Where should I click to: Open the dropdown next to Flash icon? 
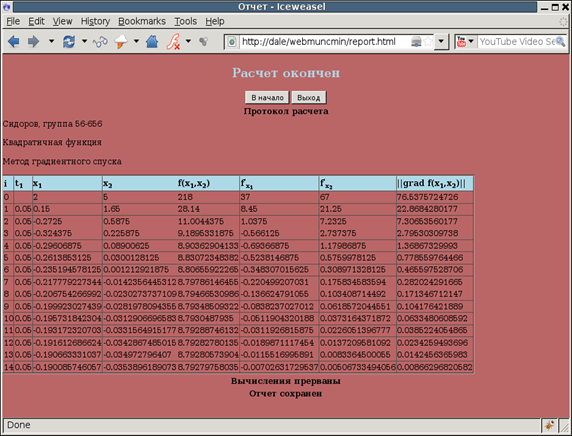pos(188,41)
